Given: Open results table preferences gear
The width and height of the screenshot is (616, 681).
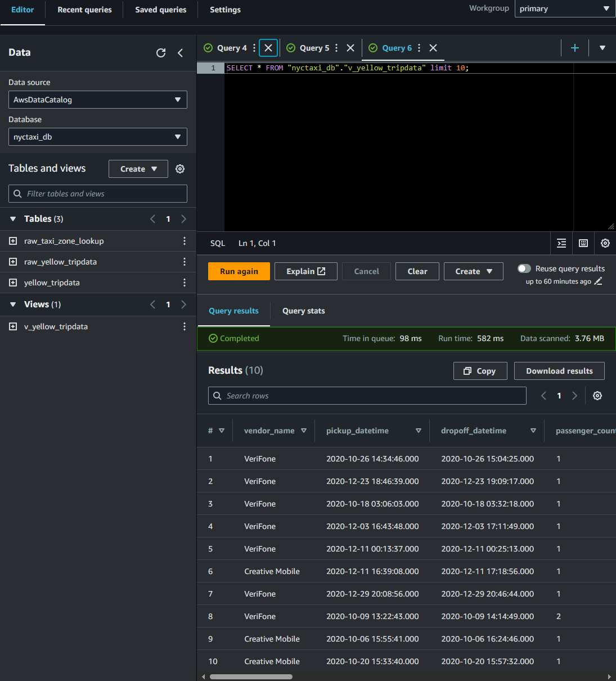Looking at the screenshot, I should point(597,396).
